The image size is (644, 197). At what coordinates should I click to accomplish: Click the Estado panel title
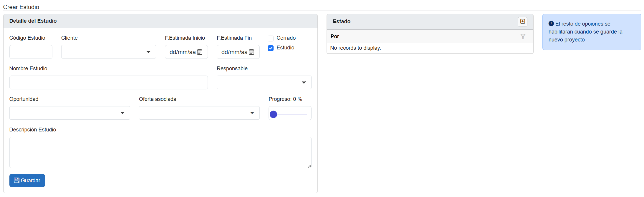tap(342, 21)
